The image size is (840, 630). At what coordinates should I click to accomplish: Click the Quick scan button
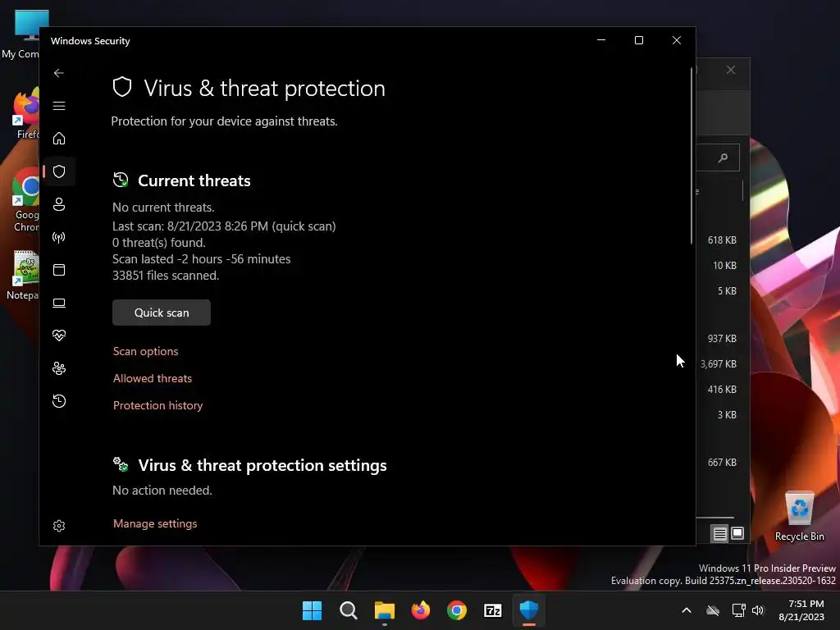(162, 313)
